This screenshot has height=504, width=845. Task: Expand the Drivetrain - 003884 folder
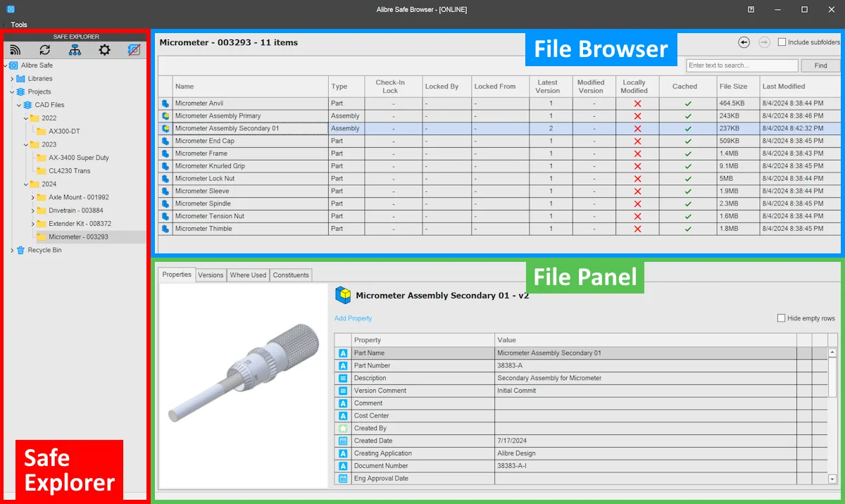tap(33, 210)
